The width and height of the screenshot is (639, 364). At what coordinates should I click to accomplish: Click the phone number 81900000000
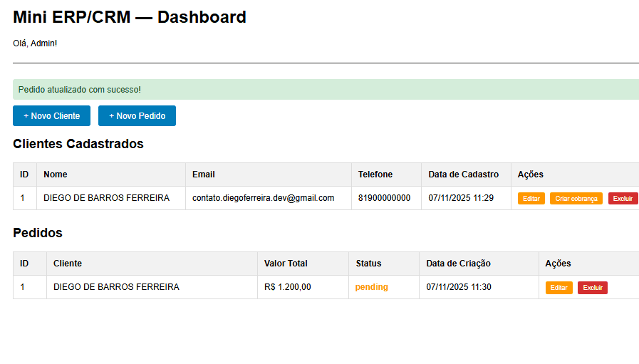384,198
